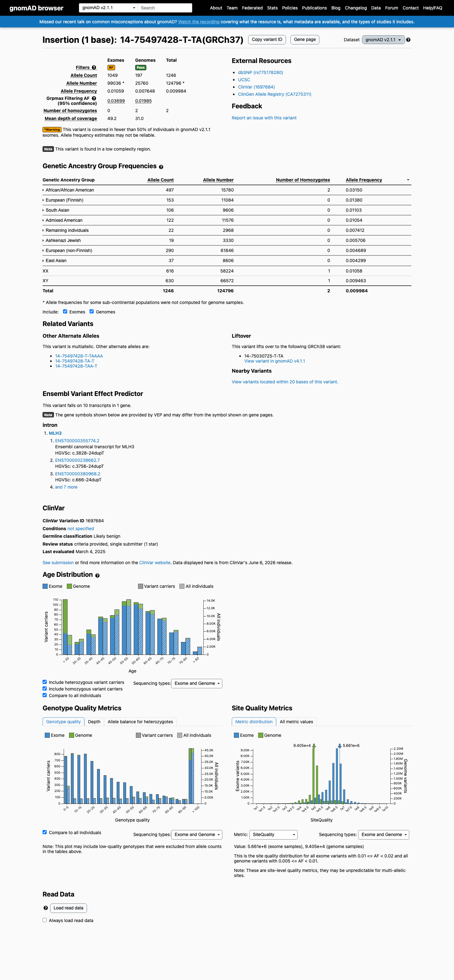Toggle Compare to all individuals under Genotype Quality
454x980 pixels.
[x=44, y=832]
